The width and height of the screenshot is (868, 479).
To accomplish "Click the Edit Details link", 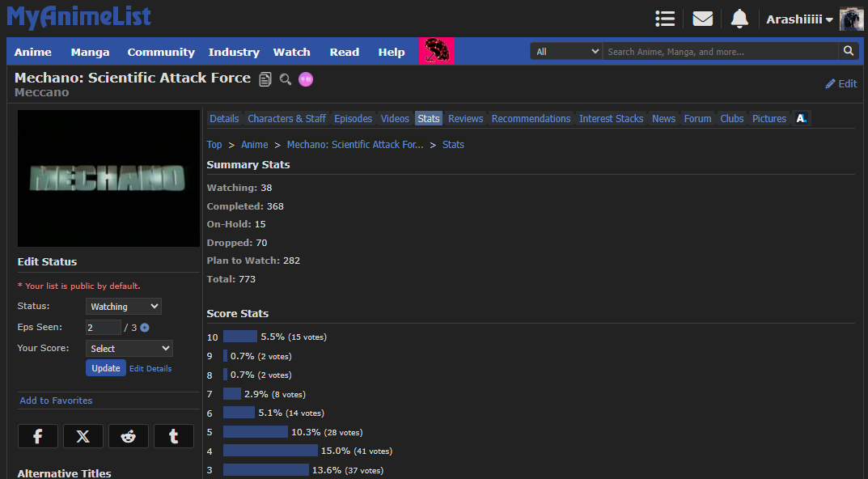I will click(150, 369).
